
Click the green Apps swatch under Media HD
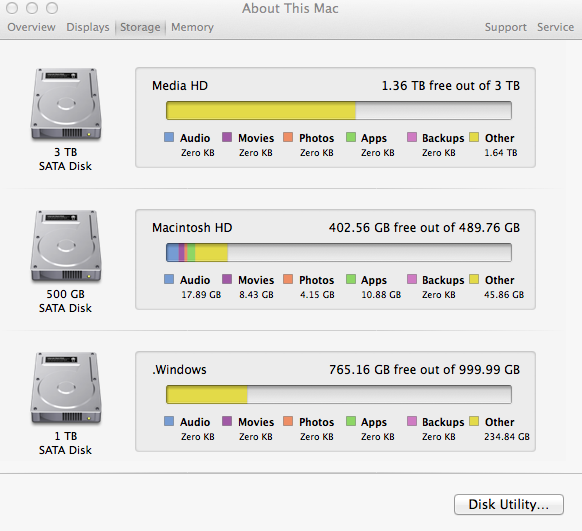351,137
